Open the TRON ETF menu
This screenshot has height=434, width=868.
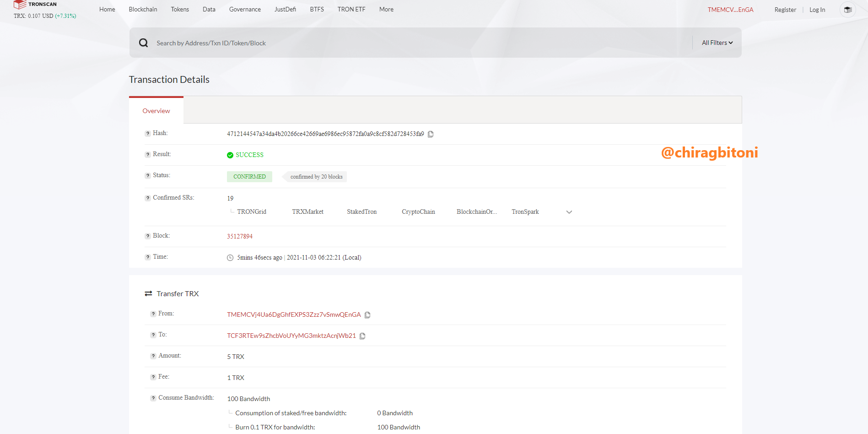tap(351, 9)
